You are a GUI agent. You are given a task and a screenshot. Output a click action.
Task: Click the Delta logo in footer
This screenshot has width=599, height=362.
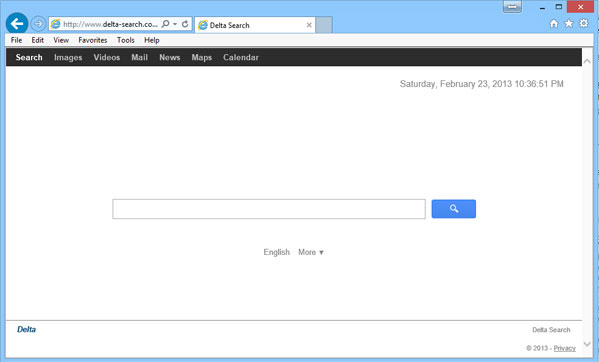click(26, 329)
